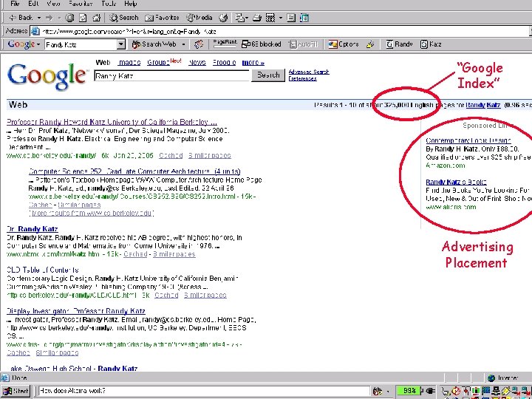The width and height of the screenshot is (532, 399).
Task: Click the Messenger icon in toolbar
Action: pyautogui.click(x=304, y=18)
